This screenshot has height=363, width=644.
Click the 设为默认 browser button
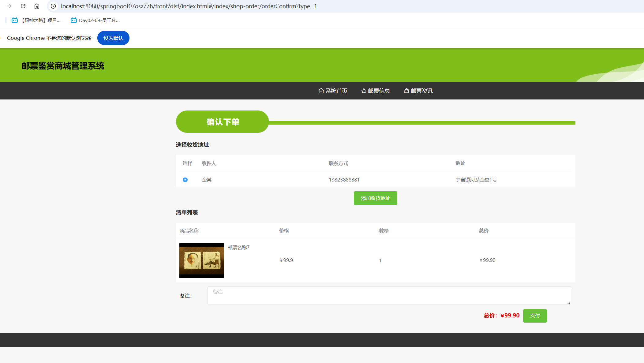pos(113,38)
